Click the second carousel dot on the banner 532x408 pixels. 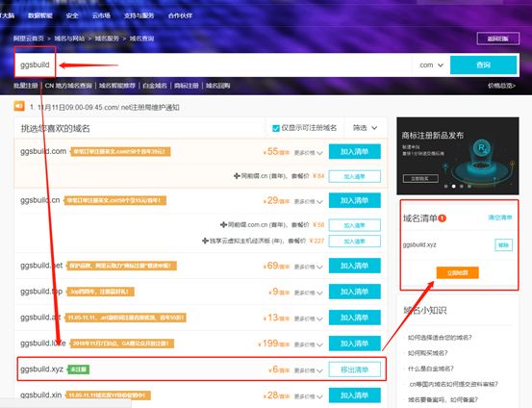click(454, 186)
